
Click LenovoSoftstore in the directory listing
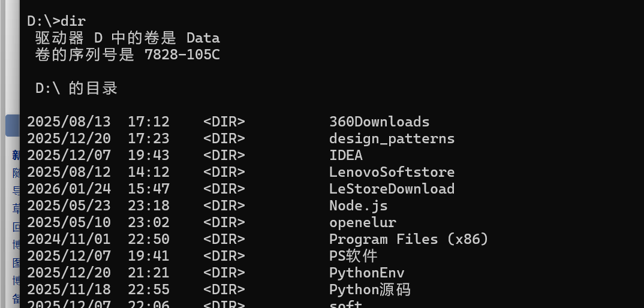pyautogui.click(x=392, y=172)
